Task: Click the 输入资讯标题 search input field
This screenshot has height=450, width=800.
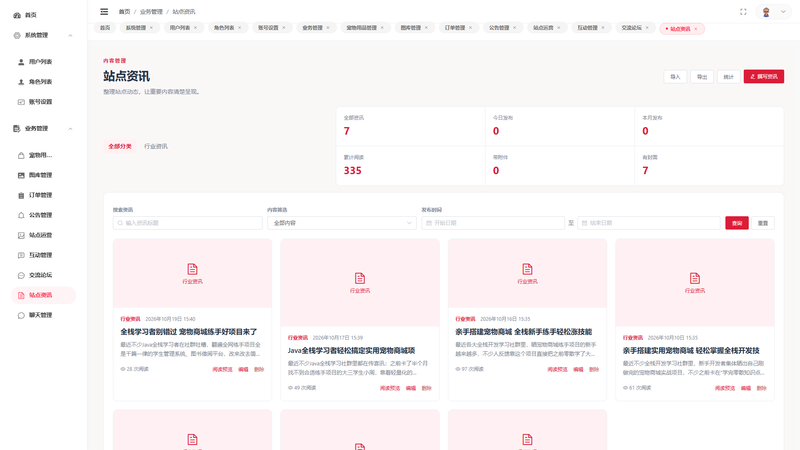Action: coord(188,223)
